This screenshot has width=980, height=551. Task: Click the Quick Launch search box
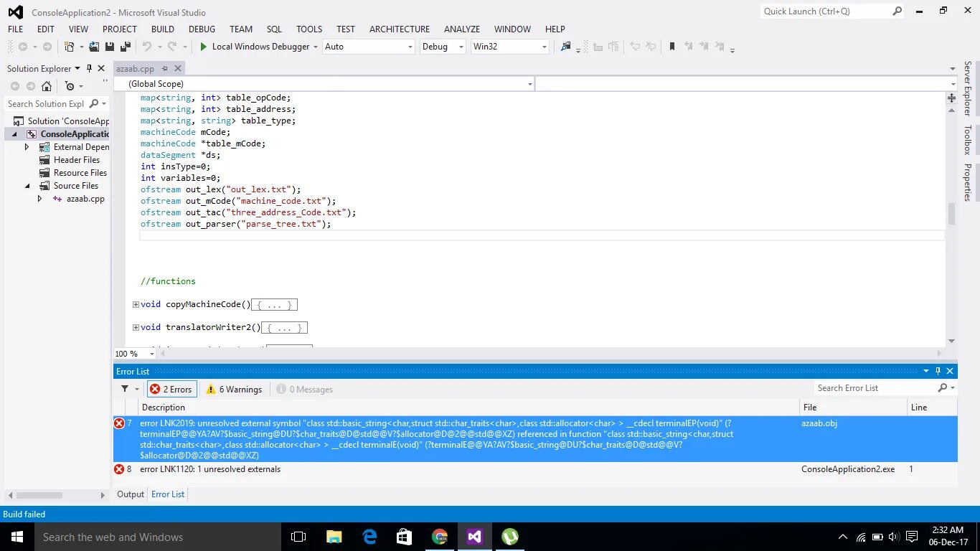[826, 11]
